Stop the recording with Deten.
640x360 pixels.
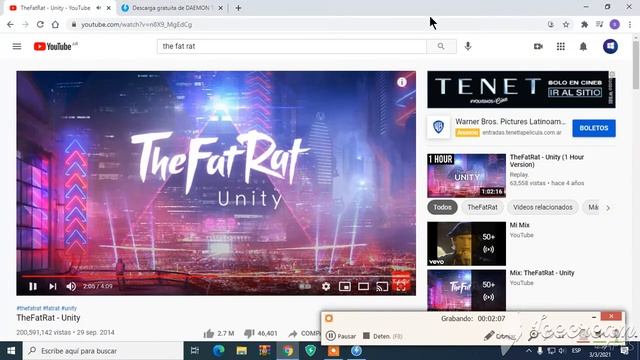(382, 336)
